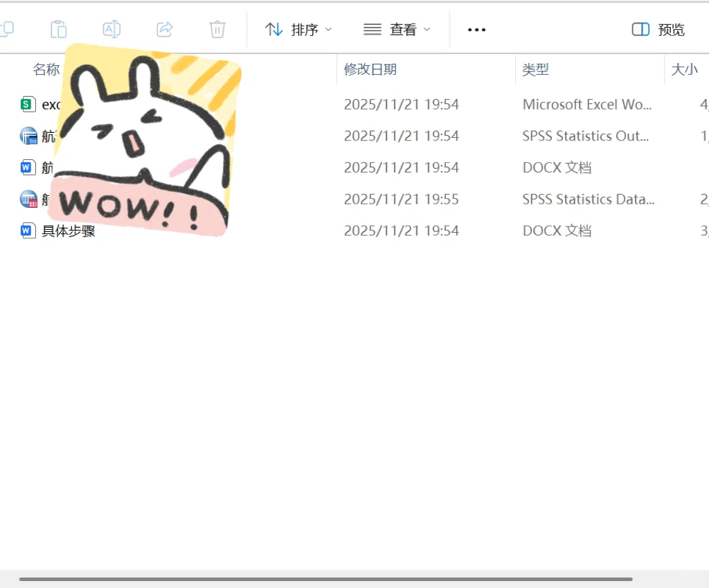Click the Cut icon at far left
Image resolution: width=709 pixels, height=588 pixels.
[x=7, y=29]
